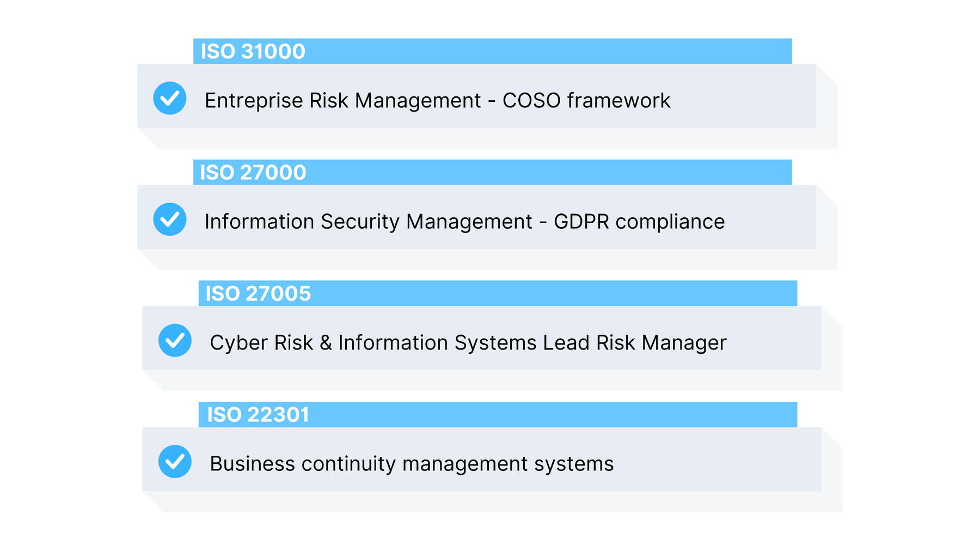
Task: Select the "GDPR compliance" text
Action: pyautogui.click(x=639, y=222)
